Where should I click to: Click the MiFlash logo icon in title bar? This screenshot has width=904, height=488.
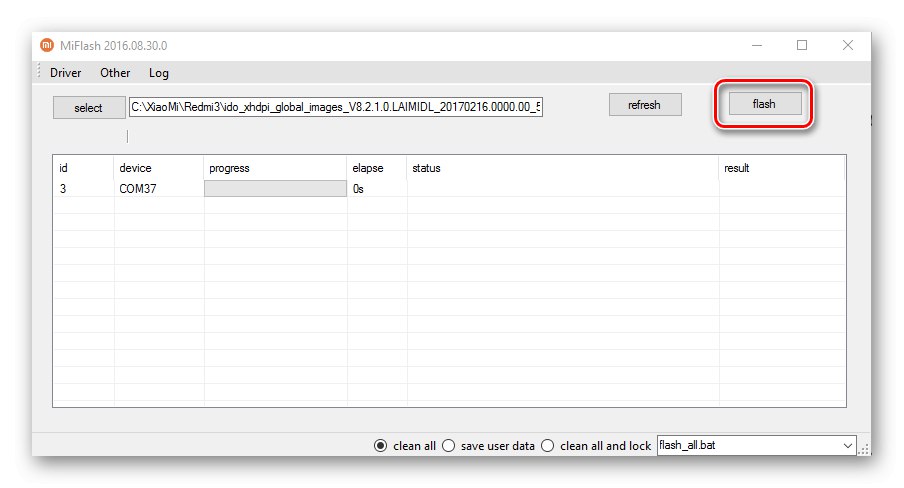coord(47,45)
